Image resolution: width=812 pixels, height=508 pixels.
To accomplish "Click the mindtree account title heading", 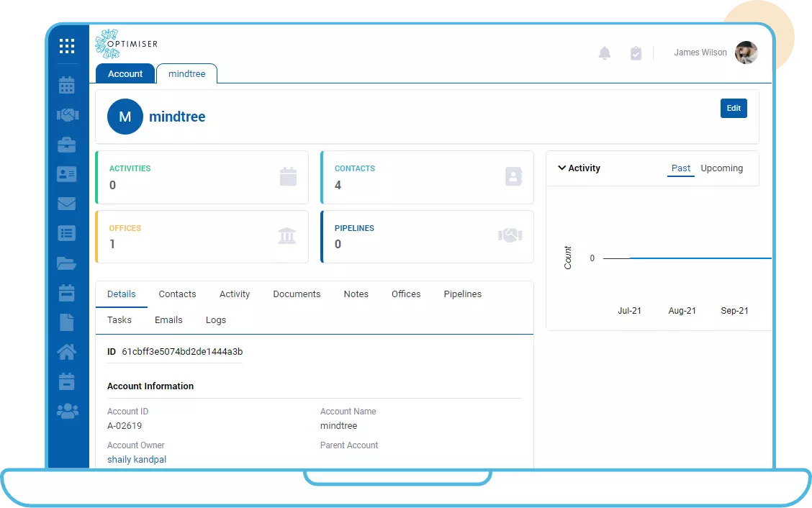I will (x=177, y=117).
